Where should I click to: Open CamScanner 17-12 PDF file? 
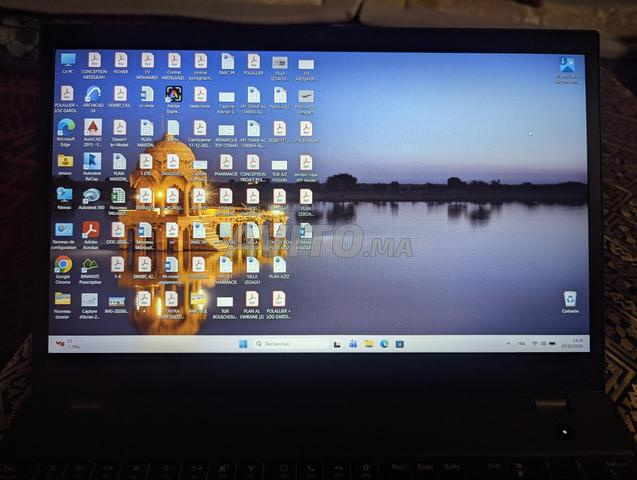point(200,134)
